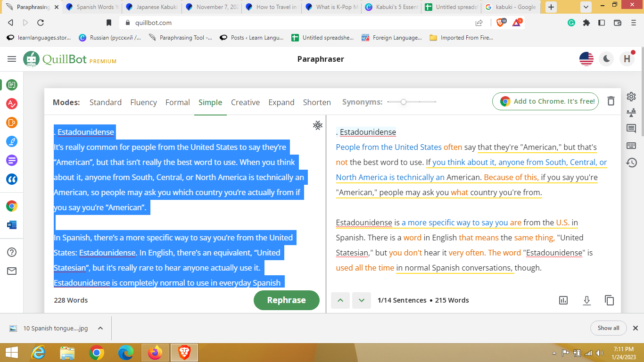
Task: Switch to Creative mode
Action: tap(245, 102)
